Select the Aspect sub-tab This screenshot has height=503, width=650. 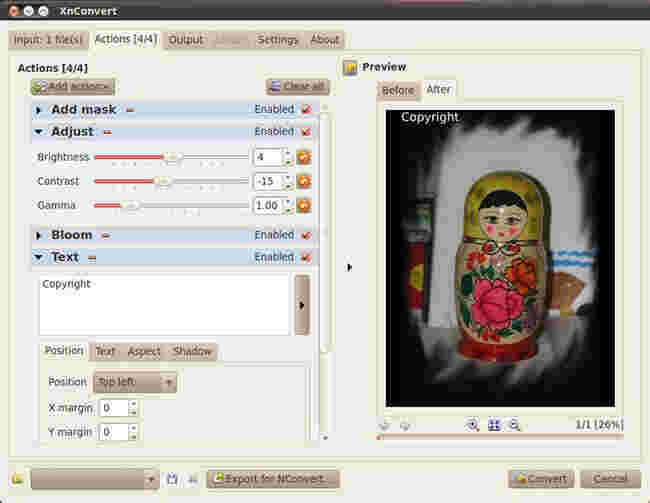pyautogui.click(x=143, y=352)
